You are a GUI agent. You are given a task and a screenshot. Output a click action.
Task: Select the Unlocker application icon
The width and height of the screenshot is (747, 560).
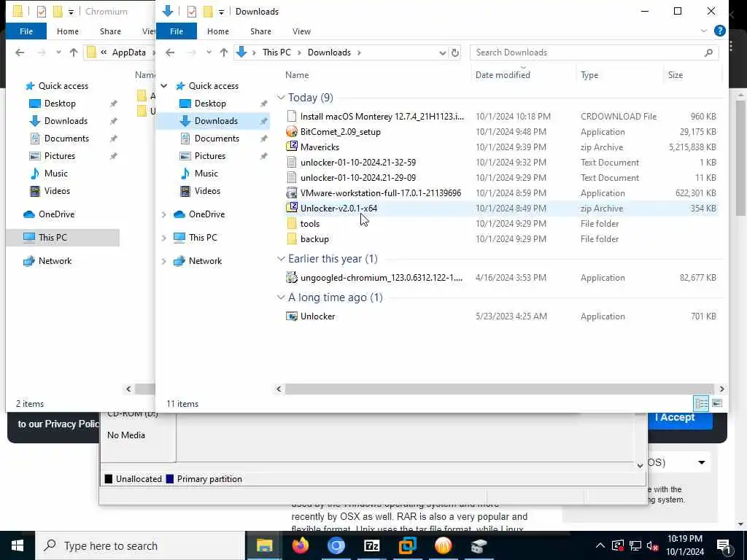tap(292, 316)
